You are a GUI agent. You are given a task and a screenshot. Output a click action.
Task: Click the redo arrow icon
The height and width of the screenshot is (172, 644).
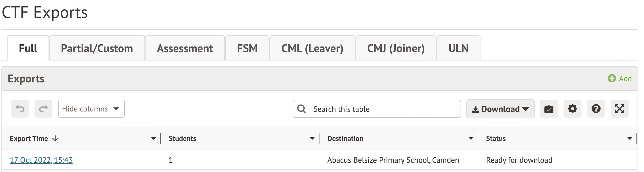point(43,109)
